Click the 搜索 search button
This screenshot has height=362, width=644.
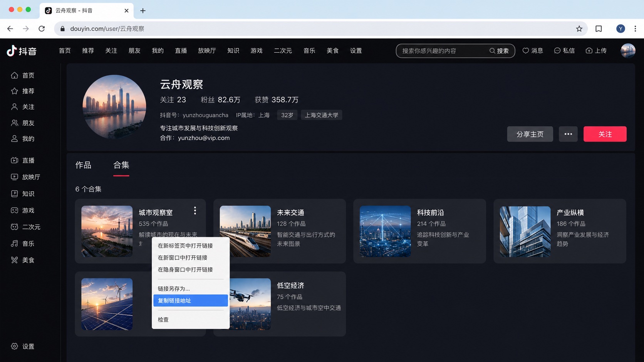pyautogui.click(x=499, y=51)
